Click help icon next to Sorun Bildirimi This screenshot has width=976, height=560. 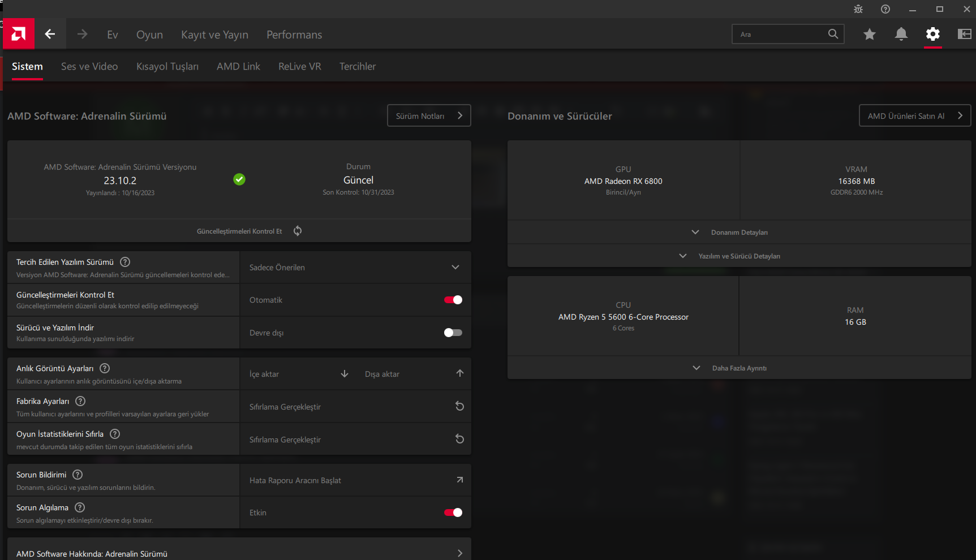tap(78, 475)
